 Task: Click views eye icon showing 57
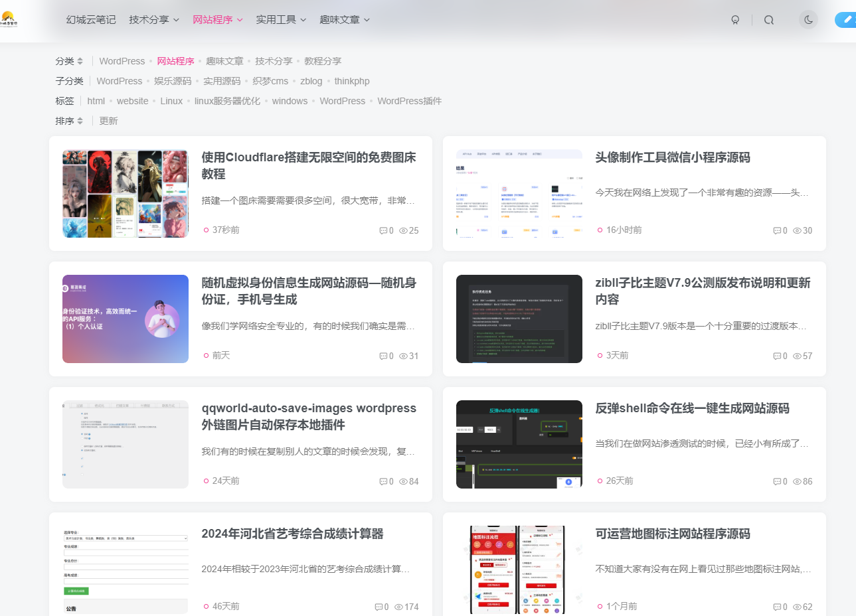[x=797, y=356]
